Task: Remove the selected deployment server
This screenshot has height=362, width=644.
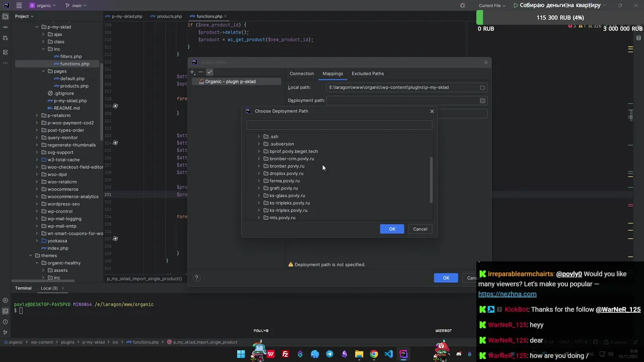Action: tap(201, 72)
